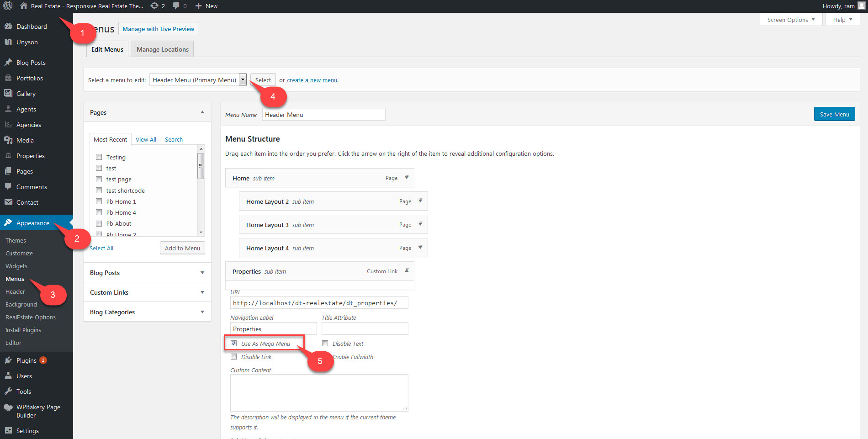This screenshot has width=868, height=439.
Task: Open the Media library icon
Action: (x=8, y=140)
